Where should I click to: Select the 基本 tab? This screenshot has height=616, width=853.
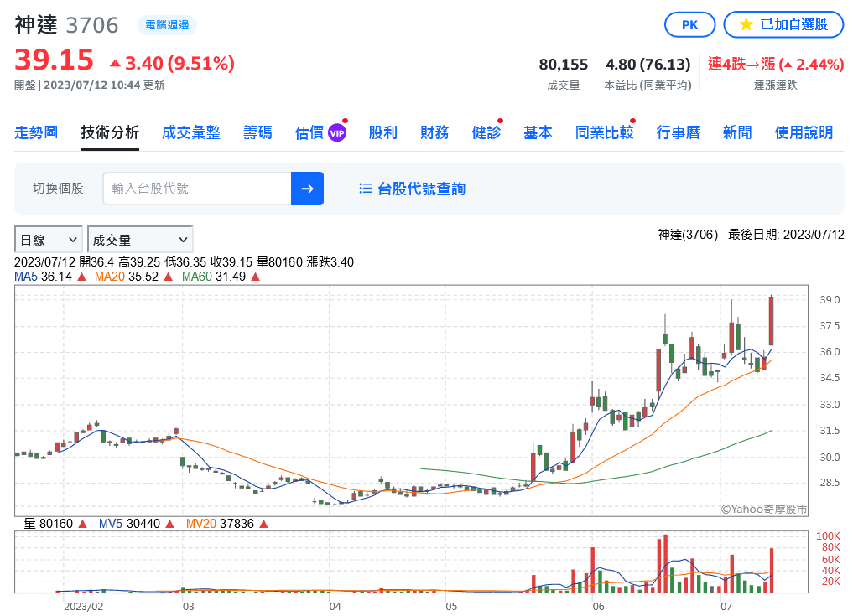click(538, 132)
